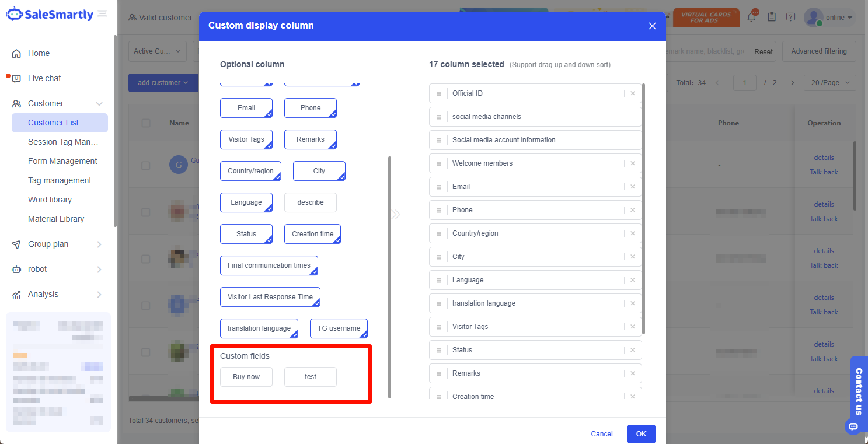Tick the select-all checkbox in table header
The height and width of the screenshot is (444, 868).
coord(146,123)
